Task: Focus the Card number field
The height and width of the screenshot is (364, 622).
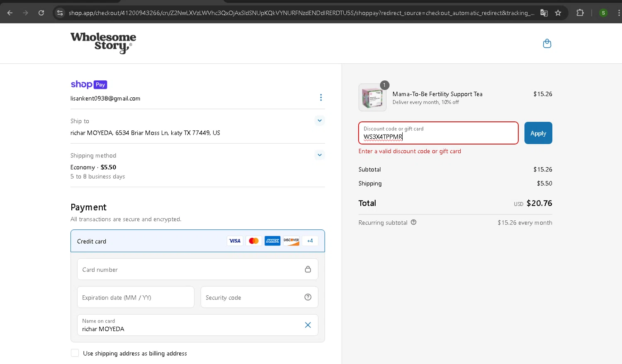Action: pos(197,269)
